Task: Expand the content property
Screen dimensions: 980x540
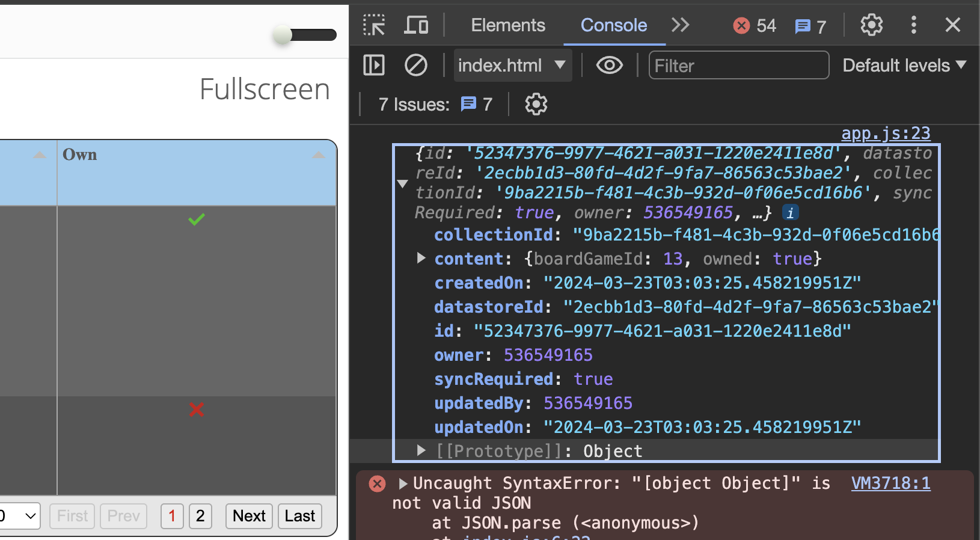Action: 421,259
